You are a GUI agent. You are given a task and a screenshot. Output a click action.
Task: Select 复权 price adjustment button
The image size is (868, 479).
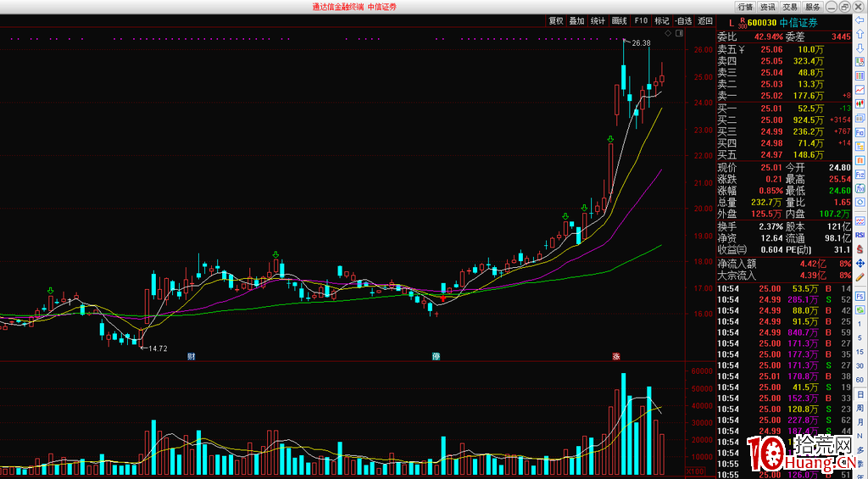coord(555,21)
